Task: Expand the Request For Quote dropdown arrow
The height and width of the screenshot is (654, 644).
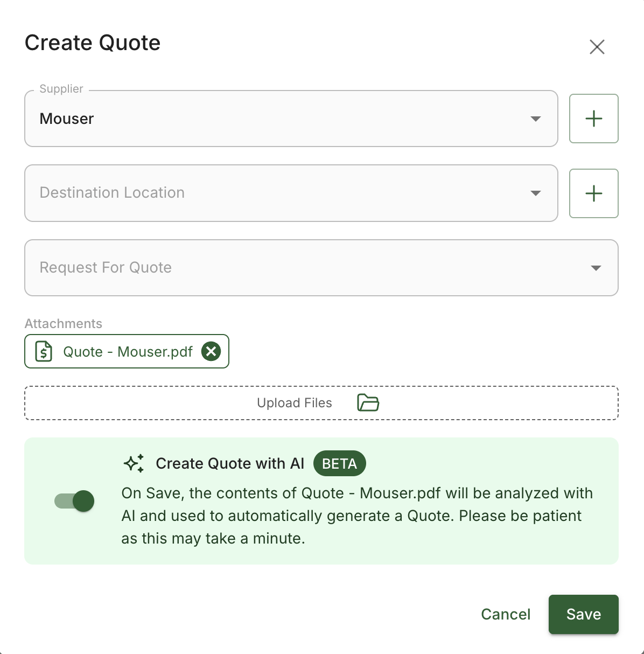Action: (x=596, y=268)
